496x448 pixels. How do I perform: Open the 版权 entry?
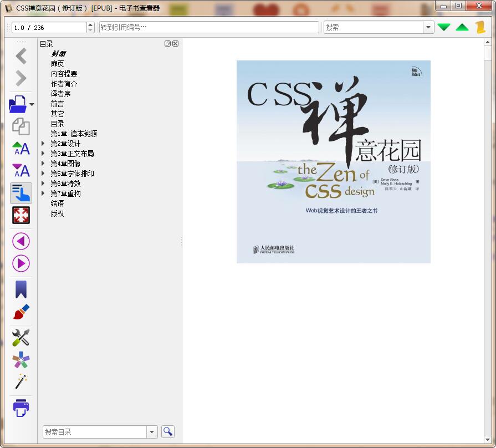(57, 213)
